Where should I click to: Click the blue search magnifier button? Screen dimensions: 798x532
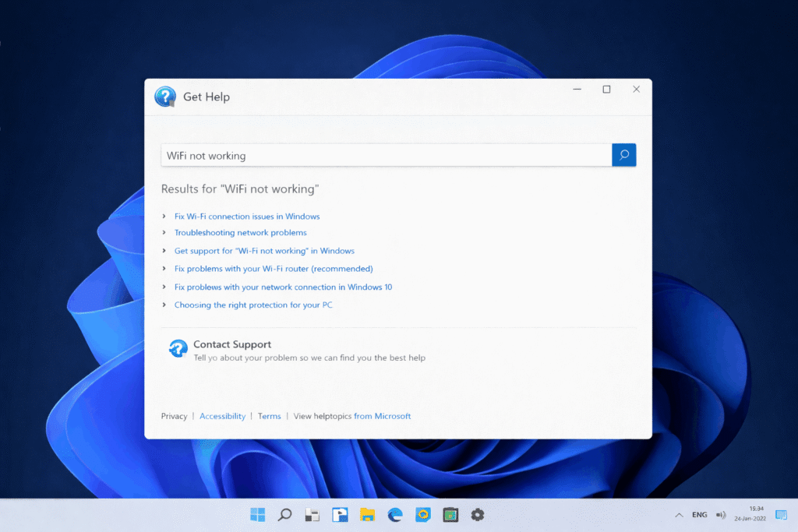click(623, 155)
